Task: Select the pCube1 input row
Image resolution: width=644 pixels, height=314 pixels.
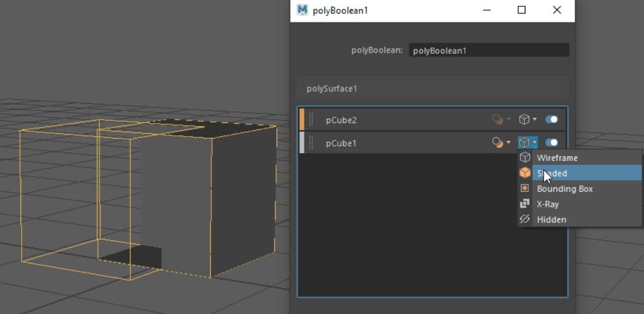Action: (397, 143)
